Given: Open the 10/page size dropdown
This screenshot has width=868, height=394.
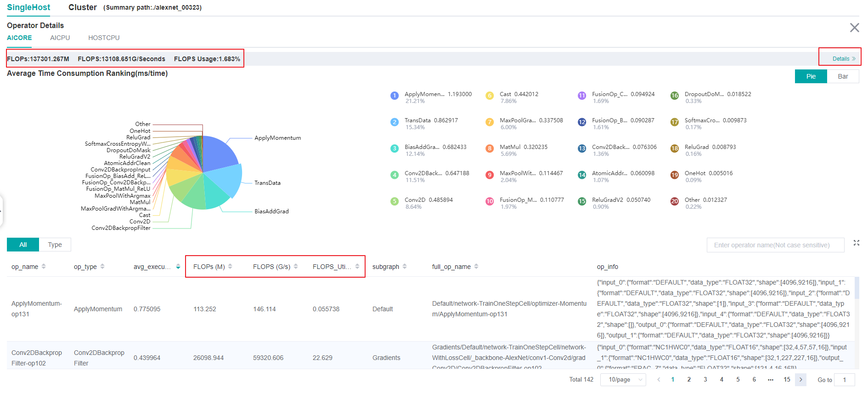Looking at the screenshot, I should point(623,380).
